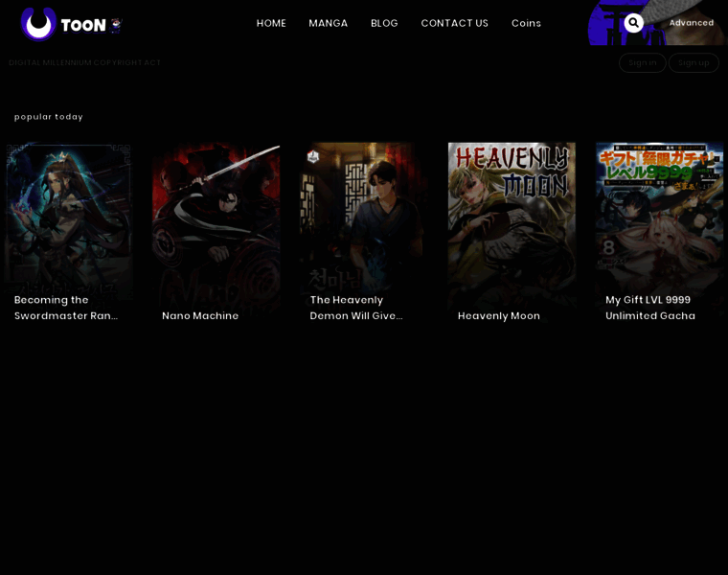Open the HOME menu item
The width and height of the screenshot is (728, 575).
tap(271, 23)
